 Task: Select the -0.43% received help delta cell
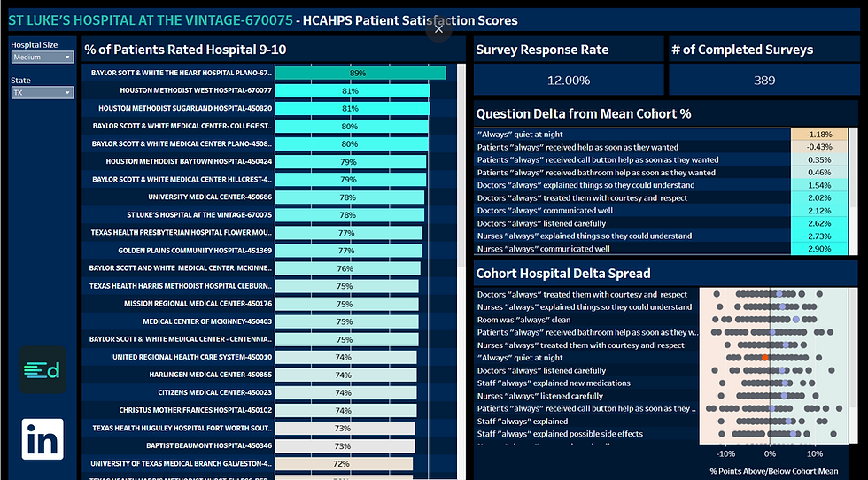click(819, 147)
